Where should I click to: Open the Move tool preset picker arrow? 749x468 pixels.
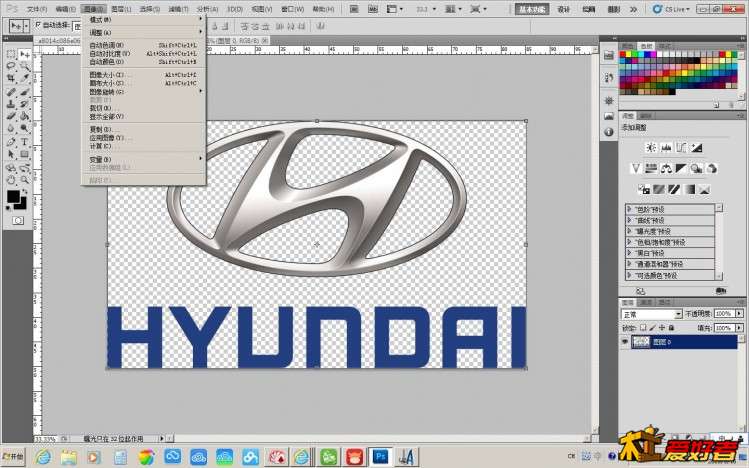pos(26,26)
